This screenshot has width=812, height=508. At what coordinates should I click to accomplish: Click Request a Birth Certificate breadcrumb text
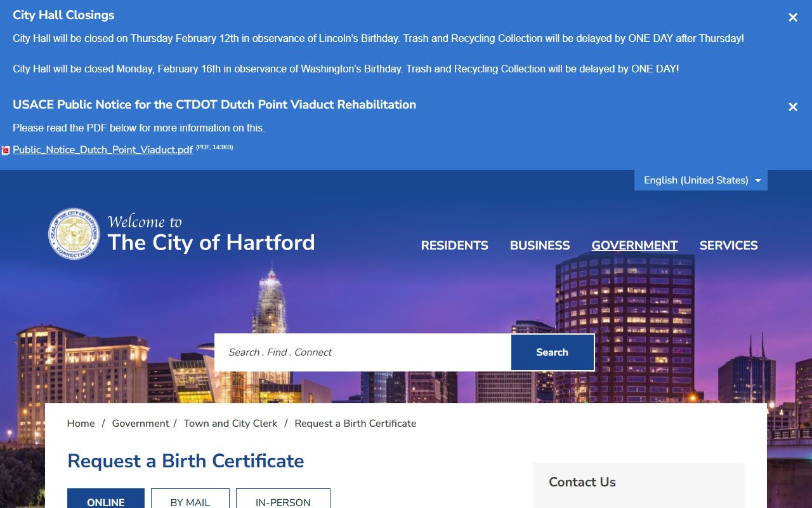(356, 424)
